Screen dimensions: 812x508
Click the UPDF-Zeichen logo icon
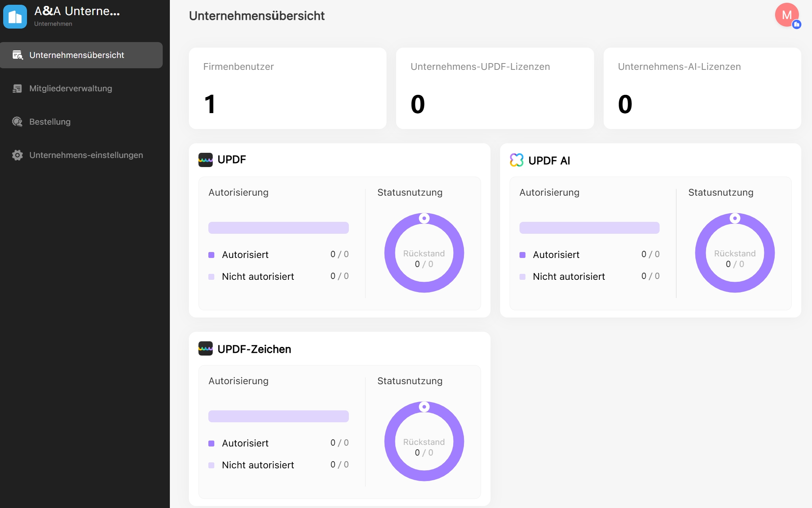[206, 348]
